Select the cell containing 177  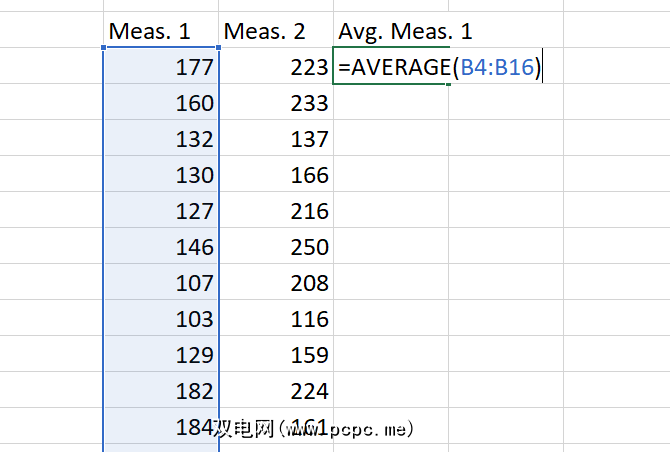(161, 68)
